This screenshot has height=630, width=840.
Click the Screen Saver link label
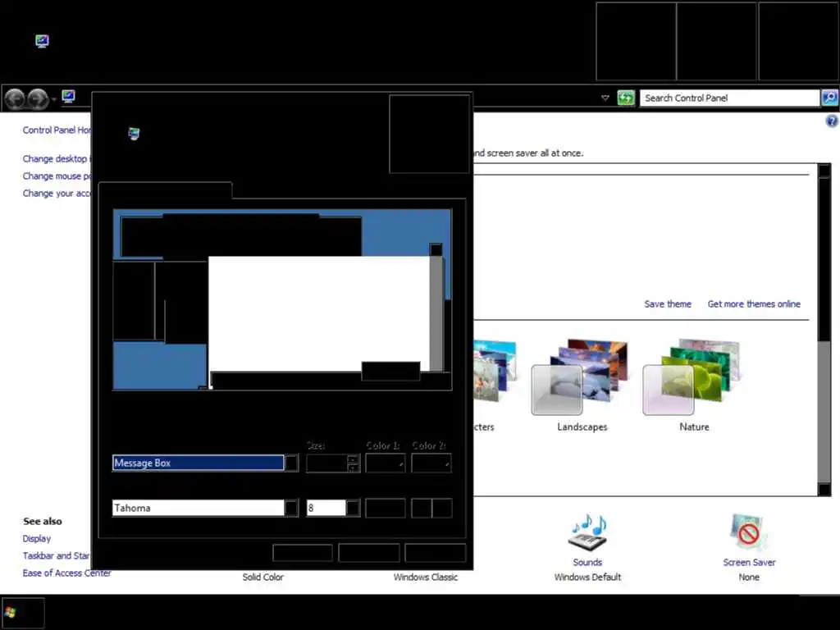point(749,563)
